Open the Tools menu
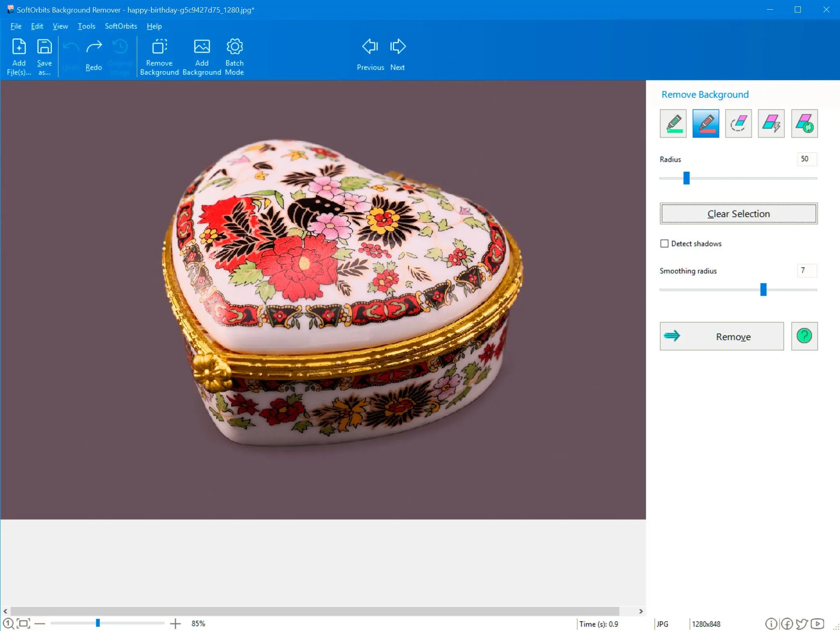Viewport: 840px width, 631px height. 87,26
